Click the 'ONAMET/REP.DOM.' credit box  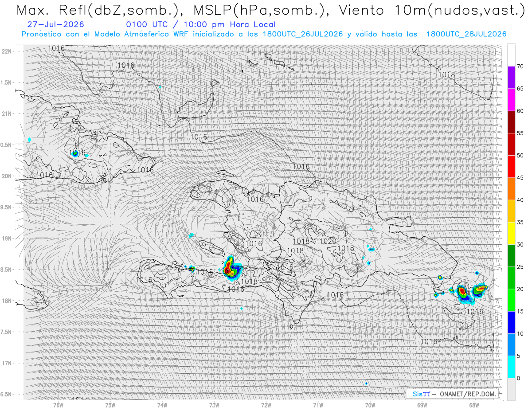coord(453,394)
